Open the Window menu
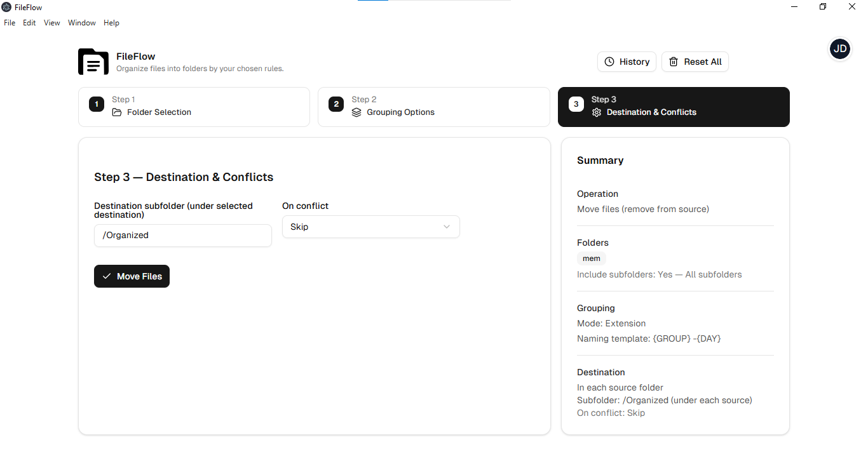This screenshot has width=868, height=461. point(82,23)
